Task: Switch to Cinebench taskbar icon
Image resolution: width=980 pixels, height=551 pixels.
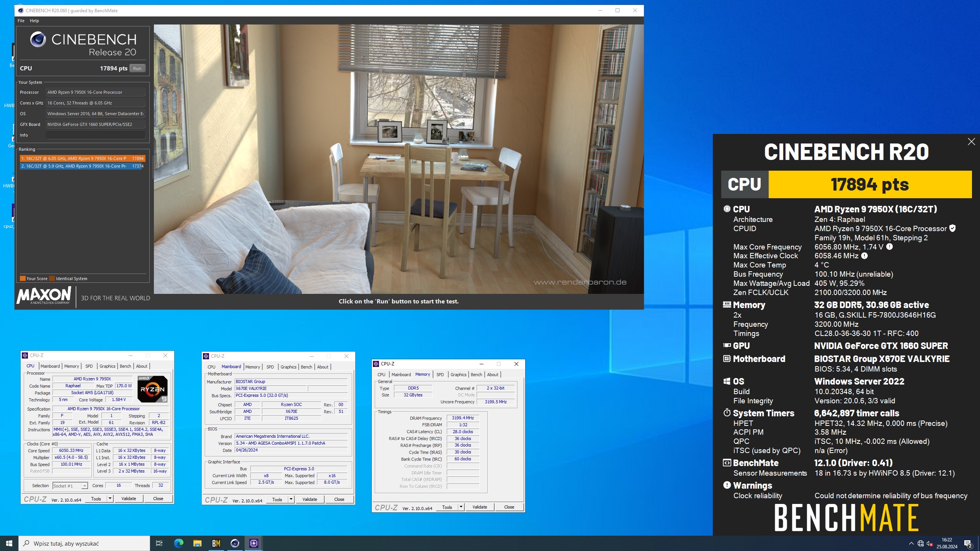Action: (235, 543)
